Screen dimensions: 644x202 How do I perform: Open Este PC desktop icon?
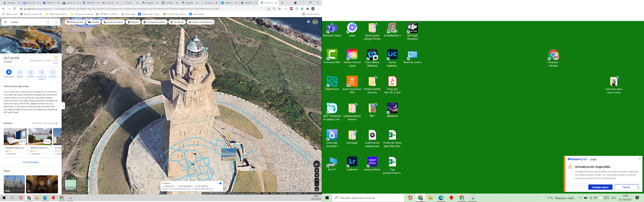(332, 164)
